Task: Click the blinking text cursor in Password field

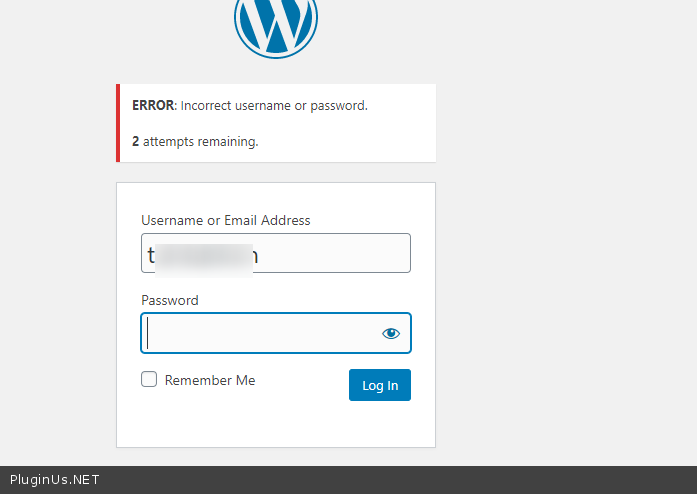Action: [148, 333]
